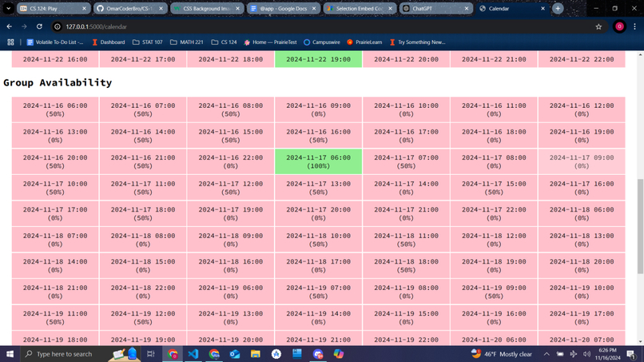
Task: Switch to the ChatGPT tab
Action: tap(436, 8)
